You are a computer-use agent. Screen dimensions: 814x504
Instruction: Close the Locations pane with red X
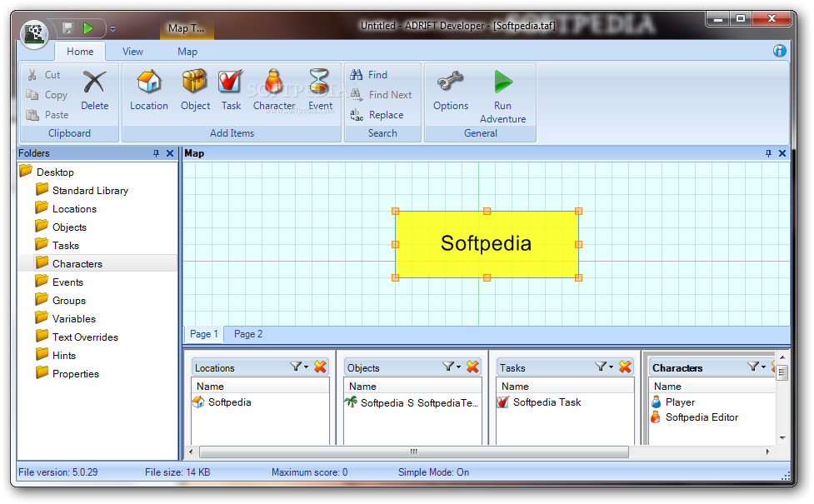point(320,367)
